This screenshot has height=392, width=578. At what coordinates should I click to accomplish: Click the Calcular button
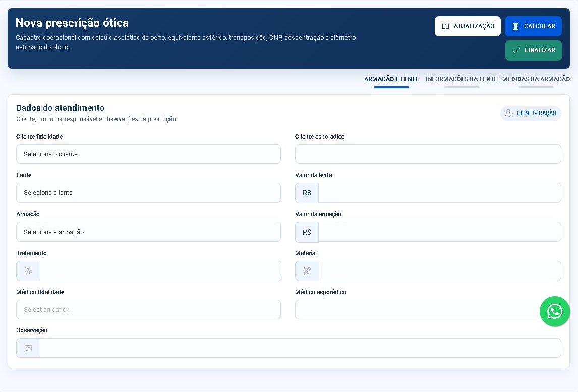pos(533,26)
